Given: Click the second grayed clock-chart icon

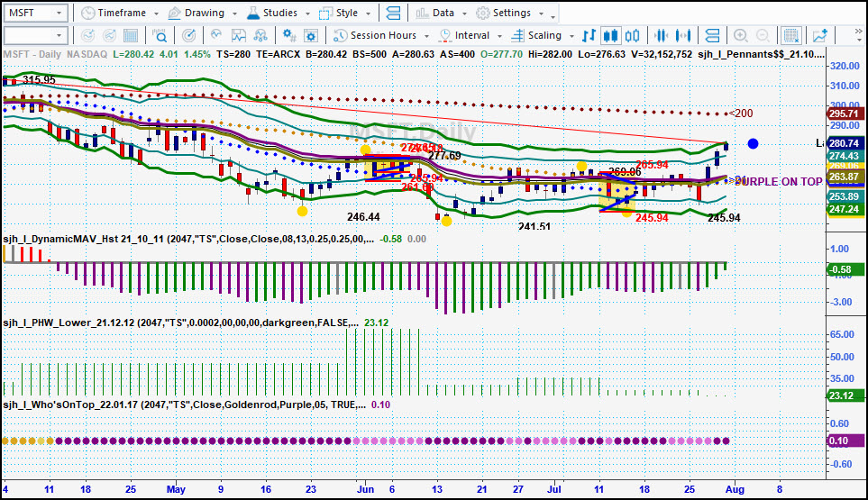Looking at the screenshot, I should click(x=110, y=35).
